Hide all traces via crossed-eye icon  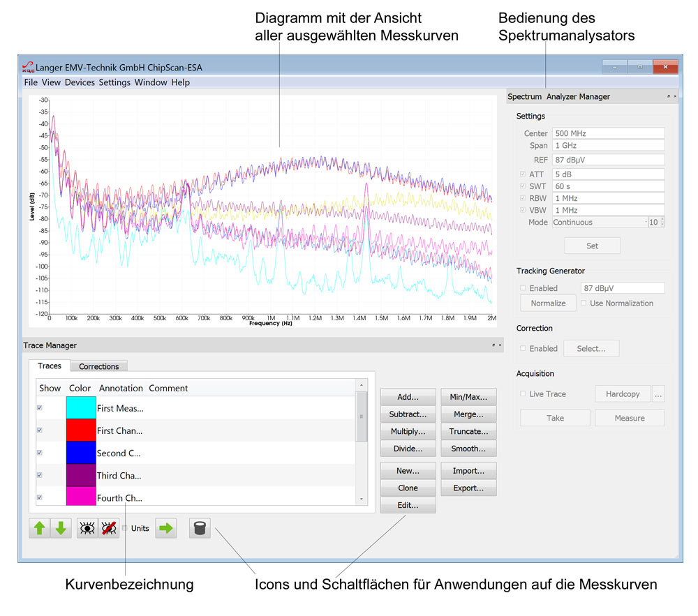tap(109, 528)
